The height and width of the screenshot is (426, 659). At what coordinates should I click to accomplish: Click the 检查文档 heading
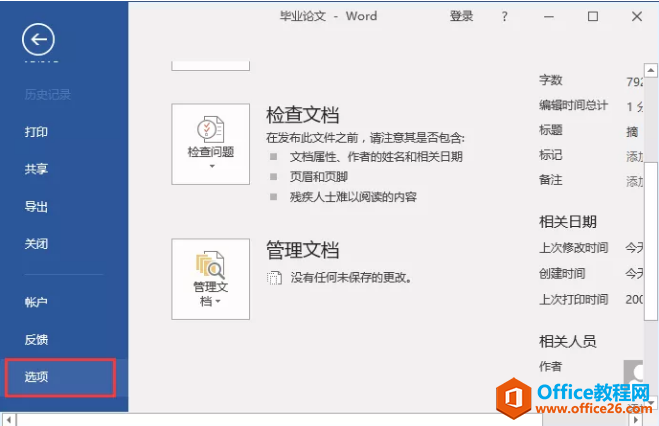point(303,115)
